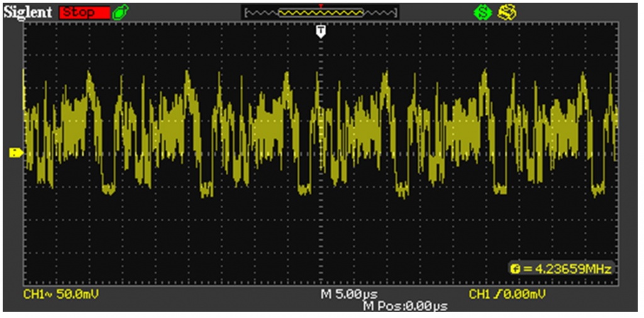Click the small red trigger pointer above waveform overview

(321, 5)
